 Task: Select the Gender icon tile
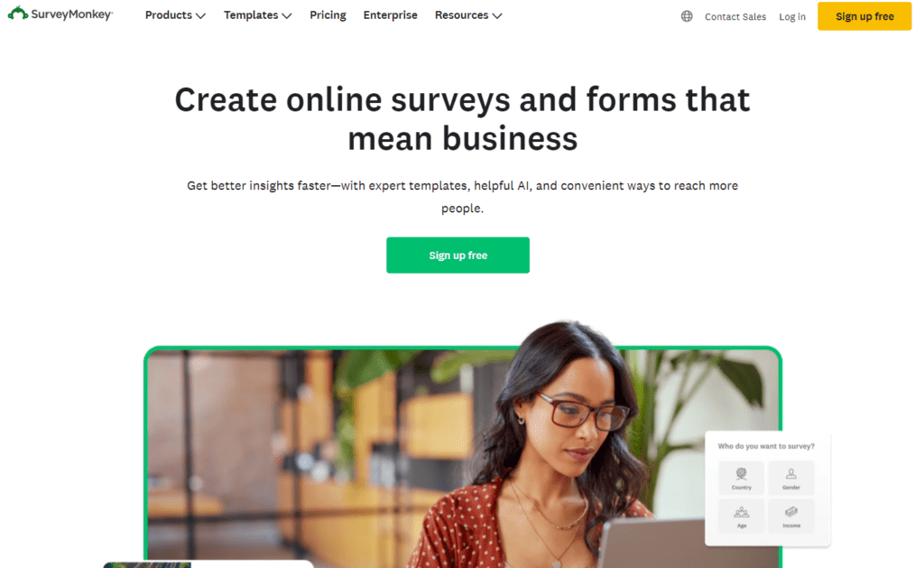[x=790, y=478]
